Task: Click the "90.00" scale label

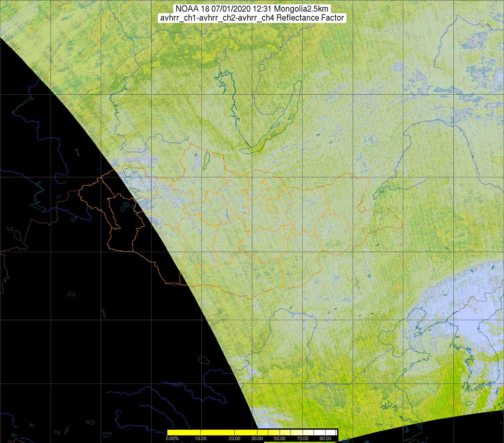Action: 325,438
